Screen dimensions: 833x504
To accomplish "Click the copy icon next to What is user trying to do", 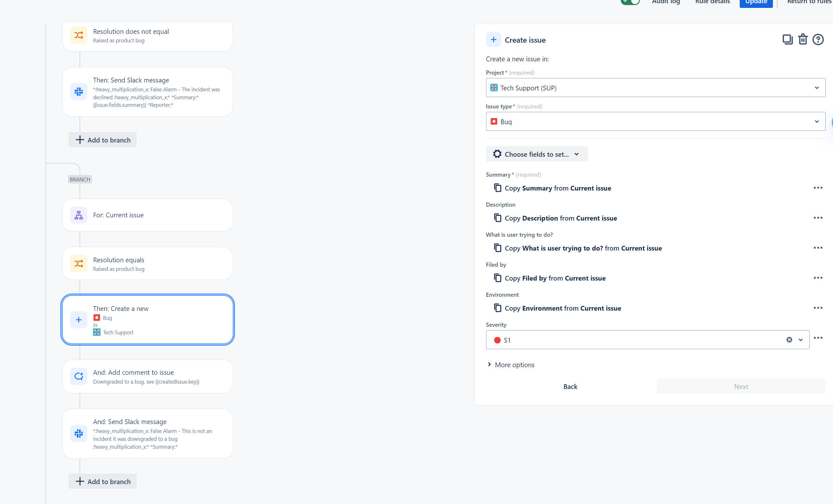I will pyautogui.click(x=498, y=248).
